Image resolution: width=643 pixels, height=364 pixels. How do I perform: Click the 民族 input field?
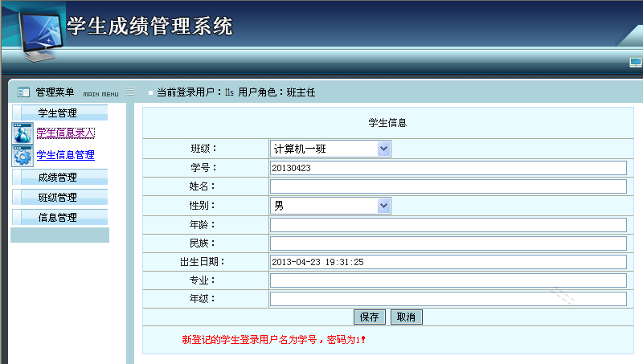(448, 243)
